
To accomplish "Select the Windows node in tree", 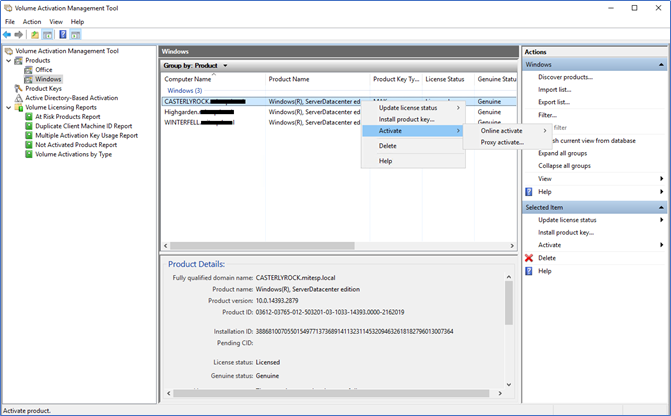I will coord(48,79).
